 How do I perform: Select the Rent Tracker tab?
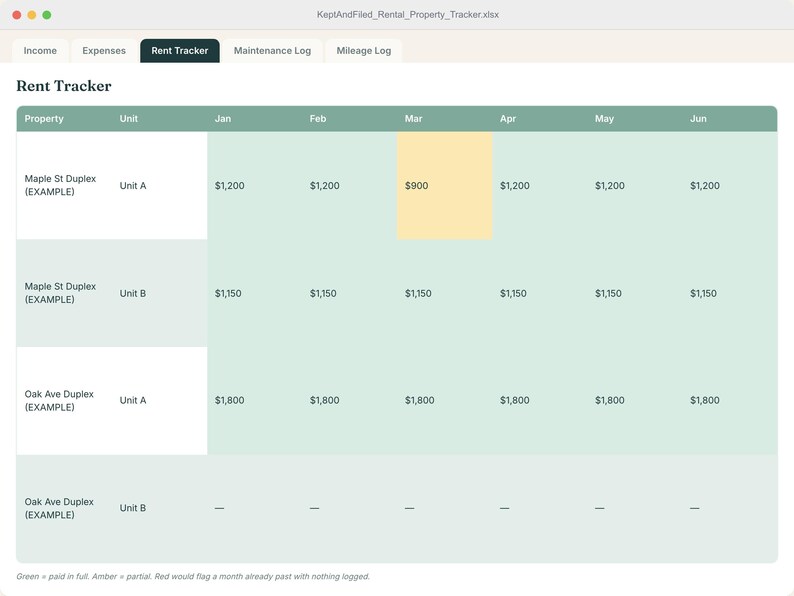tap(180, 51)
